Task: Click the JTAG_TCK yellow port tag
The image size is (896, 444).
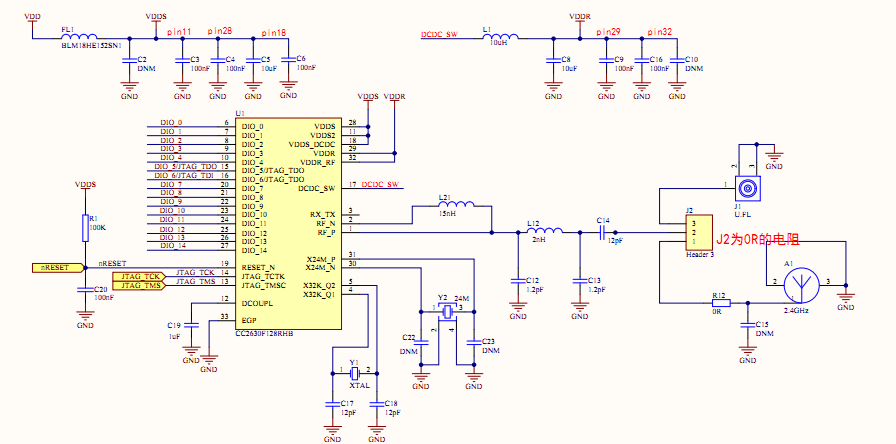Action: [x=139, y=276]
